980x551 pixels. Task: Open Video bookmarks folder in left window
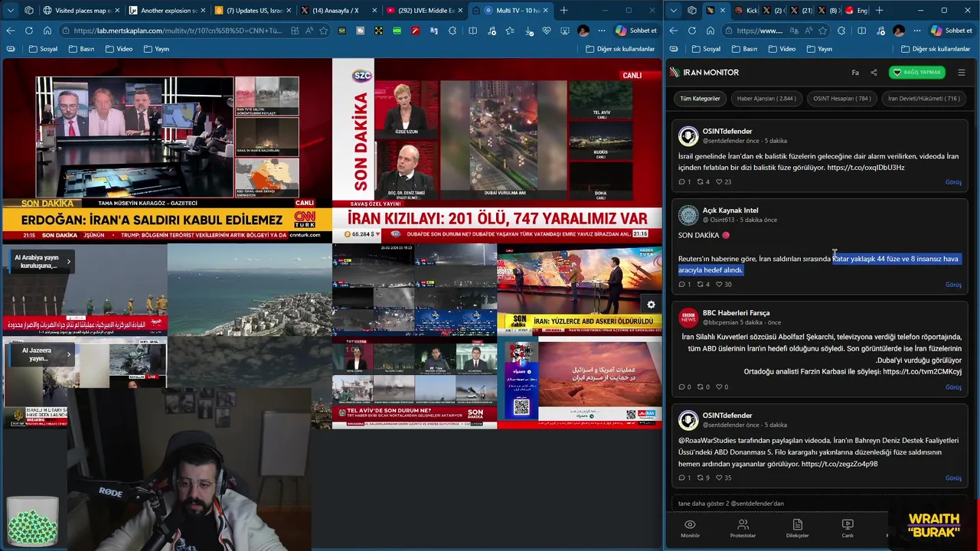pos(119,49)
